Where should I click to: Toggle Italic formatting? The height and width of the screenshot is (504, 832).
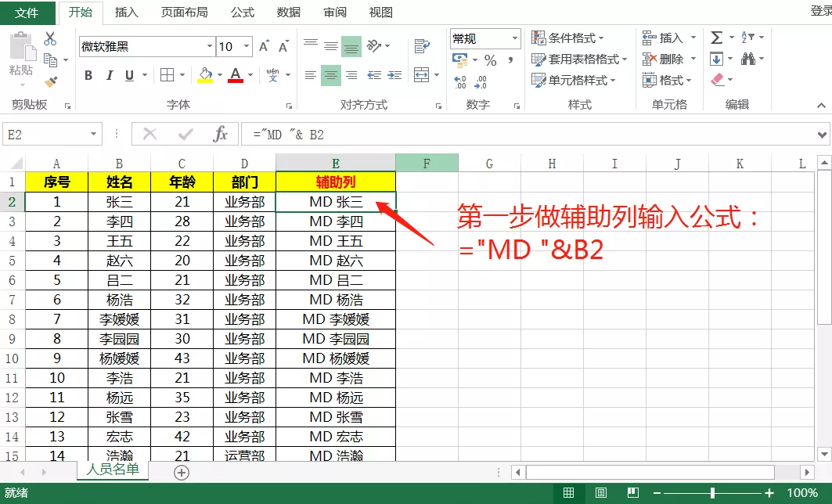110,75
